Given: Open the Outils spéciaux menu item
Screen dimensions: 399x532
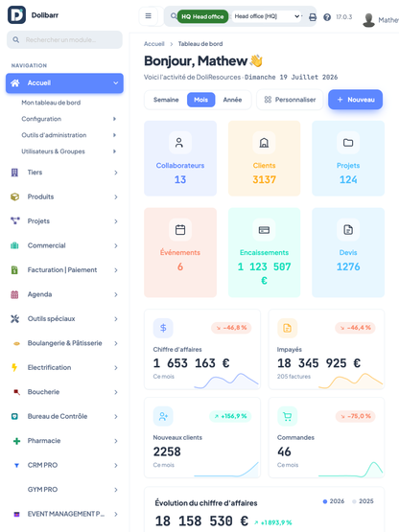Looking at the screenshot, I should [64, 319].
